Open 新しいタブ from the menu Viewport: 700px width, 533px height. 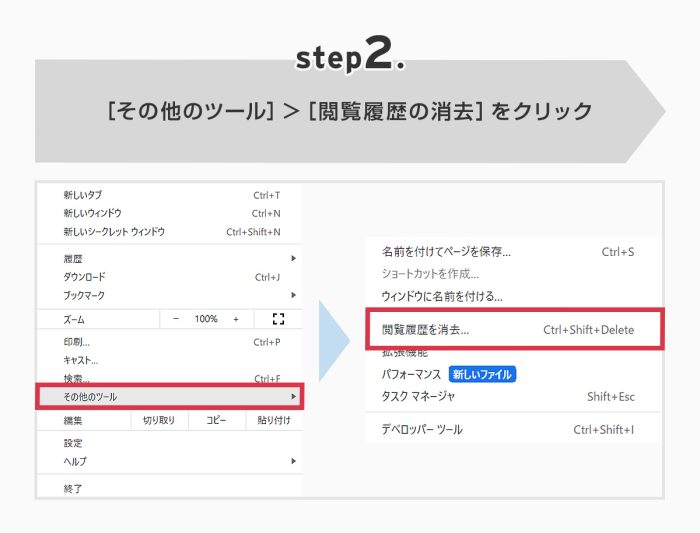coord(83,195)
